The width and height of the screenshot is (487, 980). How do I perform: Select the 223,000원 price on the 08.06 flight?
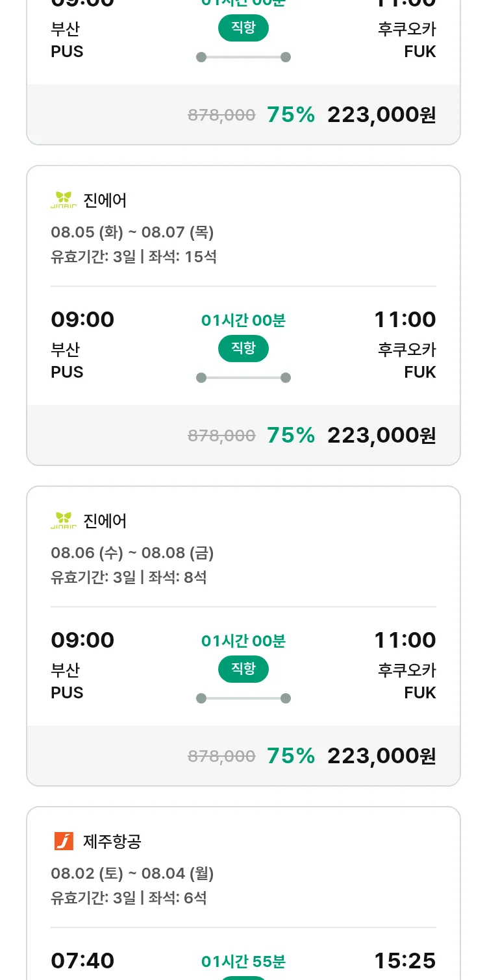point(381,755)
